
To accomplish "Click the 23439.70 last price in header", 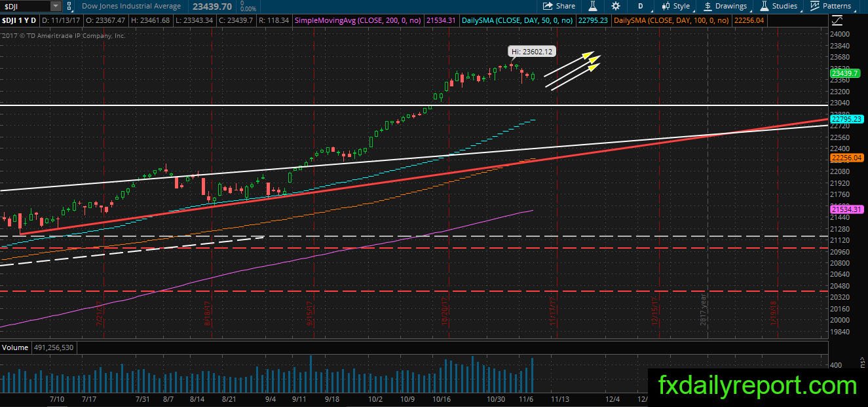I will (x=213, y=6).
